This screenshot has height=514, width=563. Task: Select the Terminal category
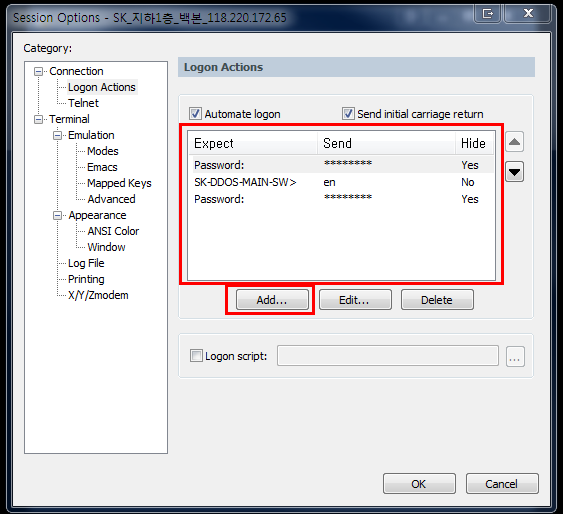pyautogui.click(x=69, y=119)
